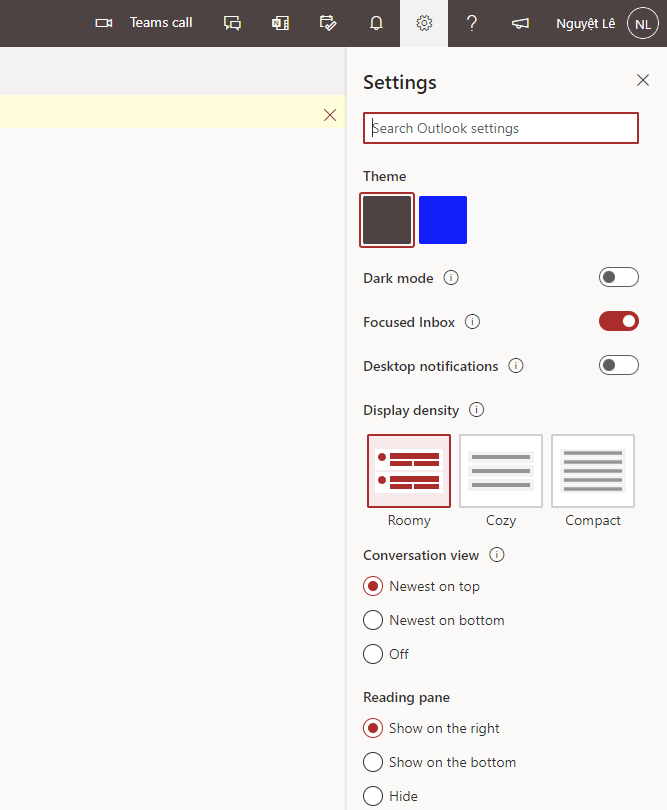Show info about Display density
The image size is (667, 810).
coord(476,410)
